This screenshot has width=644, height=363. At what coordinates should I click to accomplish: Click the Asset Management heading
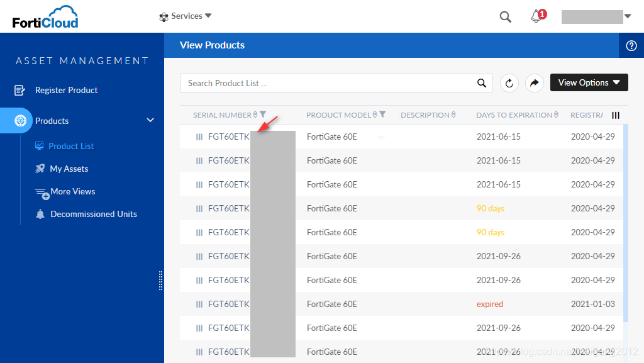[x=82, y=61]
